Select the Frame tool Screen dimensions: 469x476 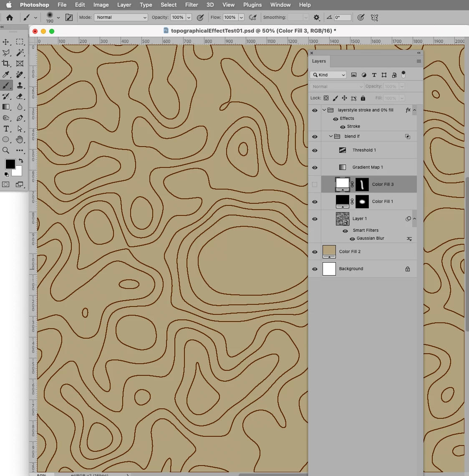(x=20, y=63)
